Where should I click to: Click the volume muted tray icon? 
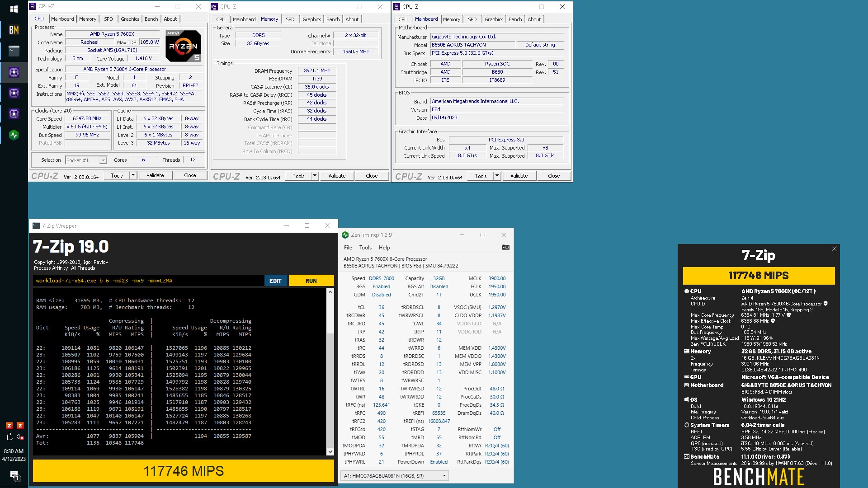20,437
